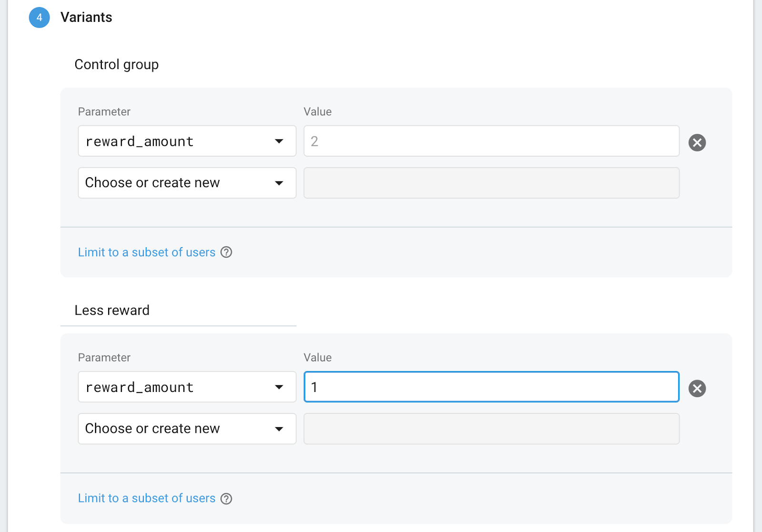Click the Parameter label in Control group
The width and height of the screenshot is (762, 532).
[x=104, y=112]
